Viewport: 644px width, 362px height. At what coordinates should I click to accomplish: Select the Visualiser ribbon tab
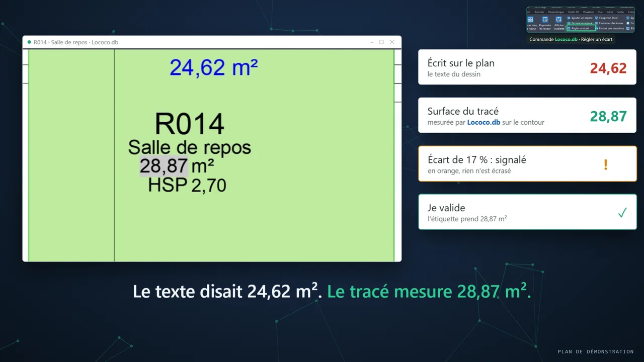(x=588, y=12)
